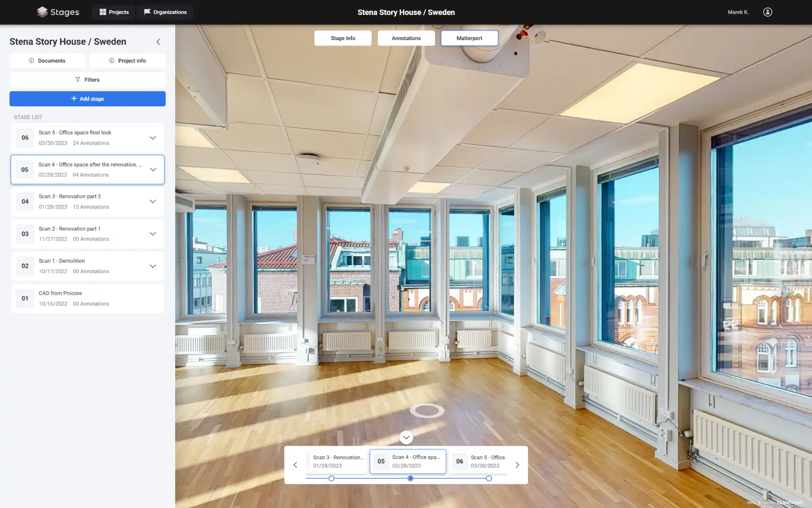Switch to the Matterport tab

point(469,38)
